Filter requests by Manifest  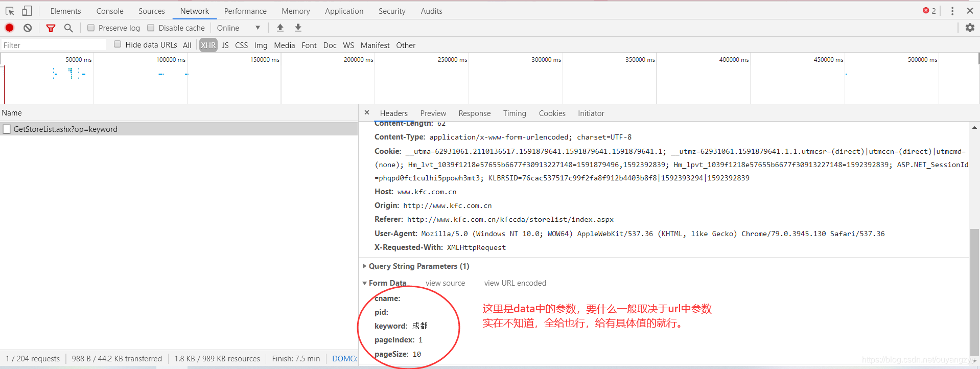(x=375, y=45)
